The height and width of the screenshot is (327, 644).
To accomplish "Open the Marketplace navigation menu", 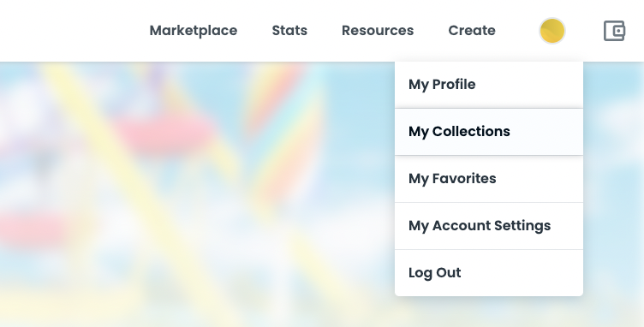I will coord(194,30).
